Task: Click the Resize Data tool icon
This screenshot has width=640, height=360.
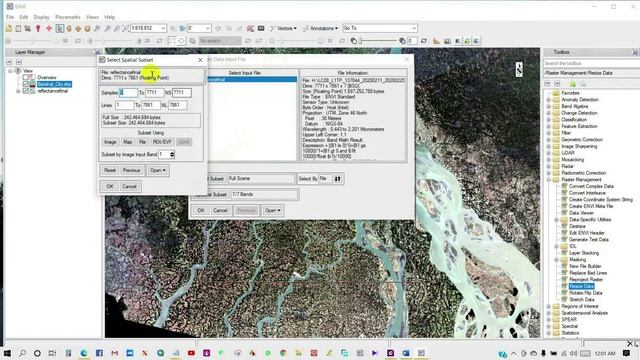Action: [564, 286]
